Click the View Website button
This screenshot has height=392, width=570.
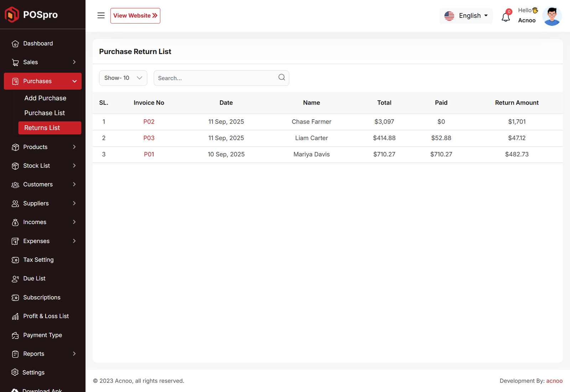[135, 16]
